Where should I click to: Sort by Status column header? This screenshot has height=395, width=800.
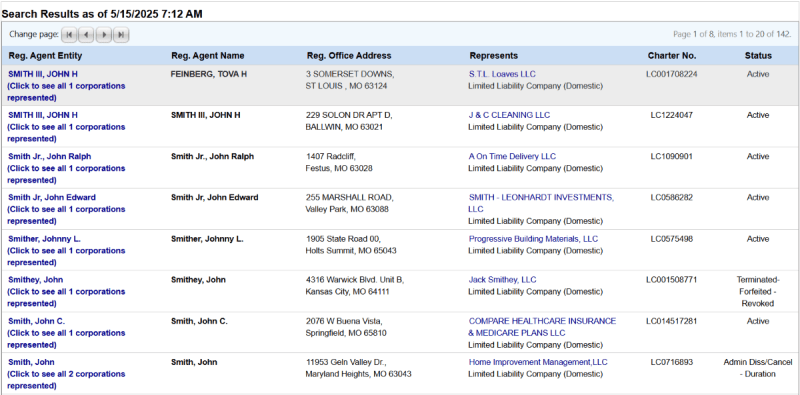758,56
